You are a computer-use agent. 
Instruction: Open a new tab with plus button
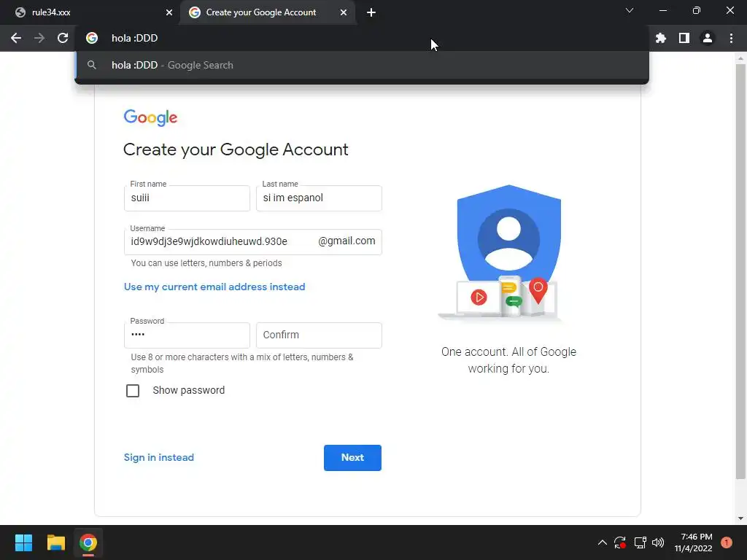pos(371,13)
